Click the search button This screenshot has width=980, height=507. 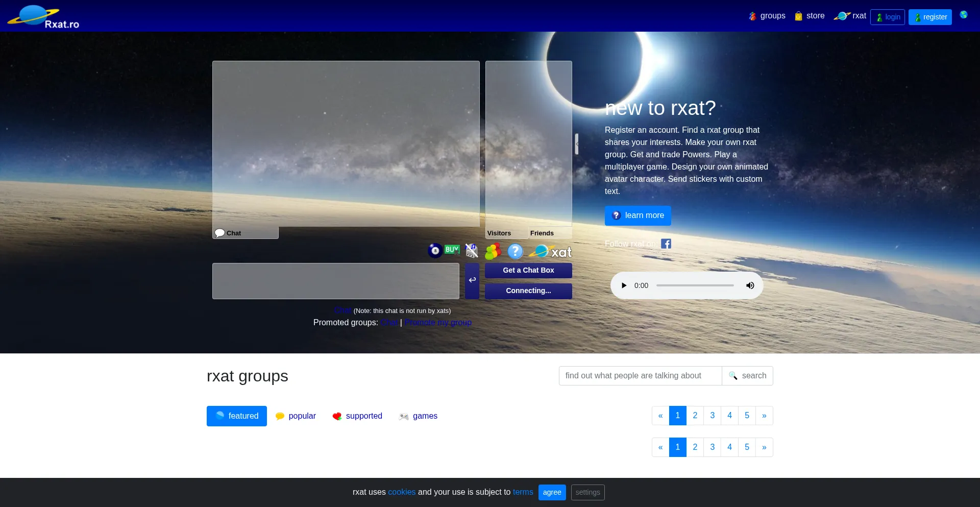coord(747,376)
